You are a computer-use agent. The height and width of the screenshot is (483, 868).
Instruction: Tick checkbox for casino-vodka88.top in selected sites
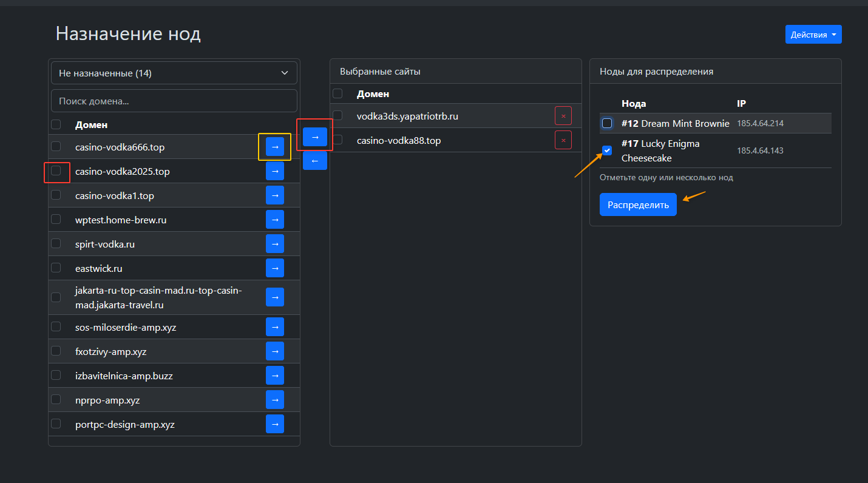pos(337,140)
